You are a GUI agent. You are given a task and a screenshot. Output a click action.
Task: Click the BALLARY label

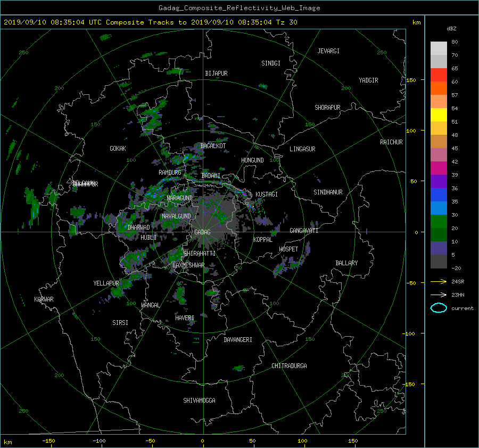tap(346, 263)
